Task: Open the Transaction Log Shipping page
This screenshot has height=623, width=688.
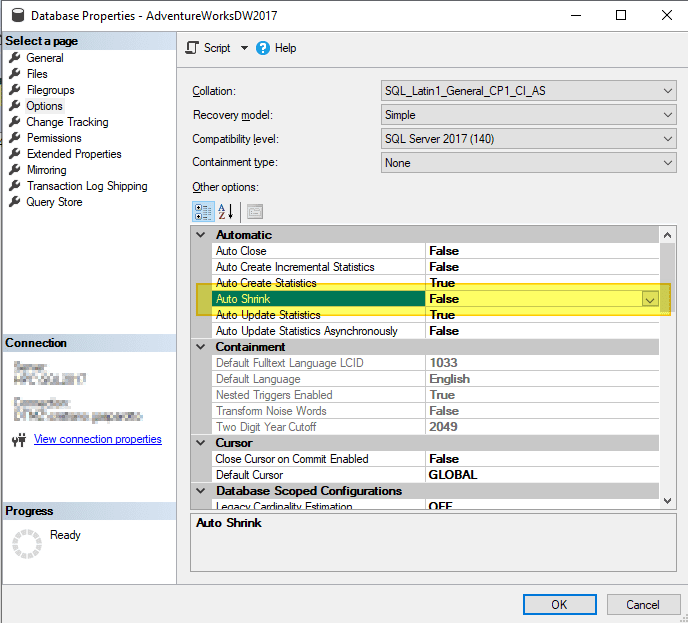Action: tap(87, 186)
